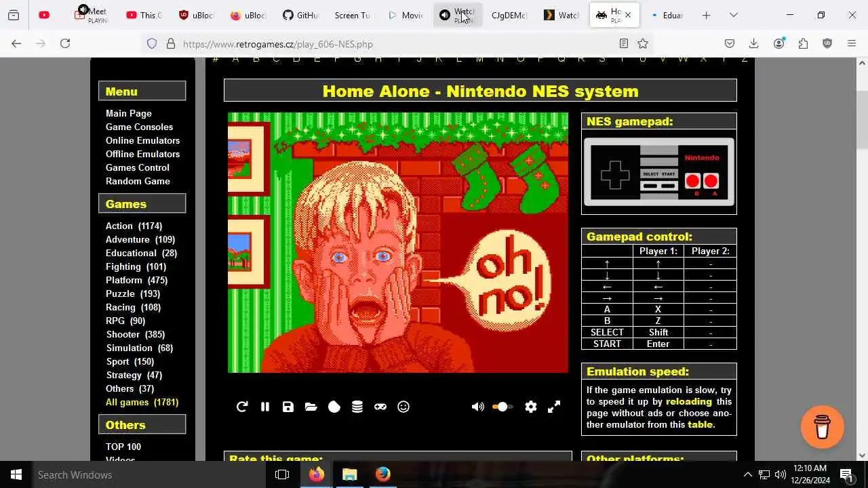Open a new browser tab

(x=706, y=15)
